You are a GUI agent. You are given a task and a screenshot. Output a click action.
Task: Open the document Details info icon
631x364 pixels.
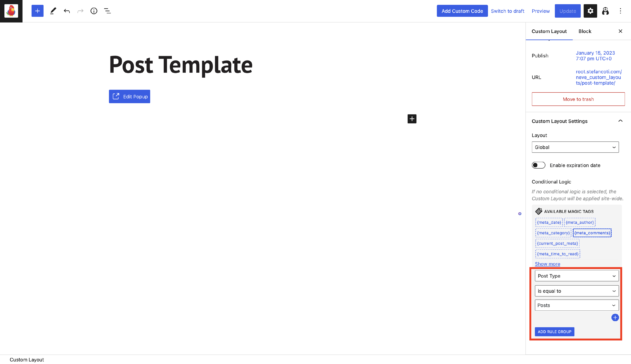tap(94, 11)
